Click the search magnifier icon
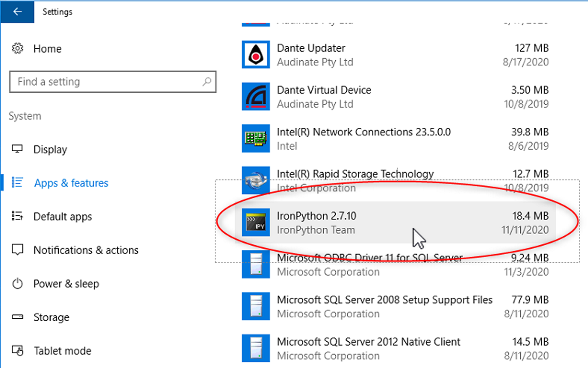 (x=206, y=82)
